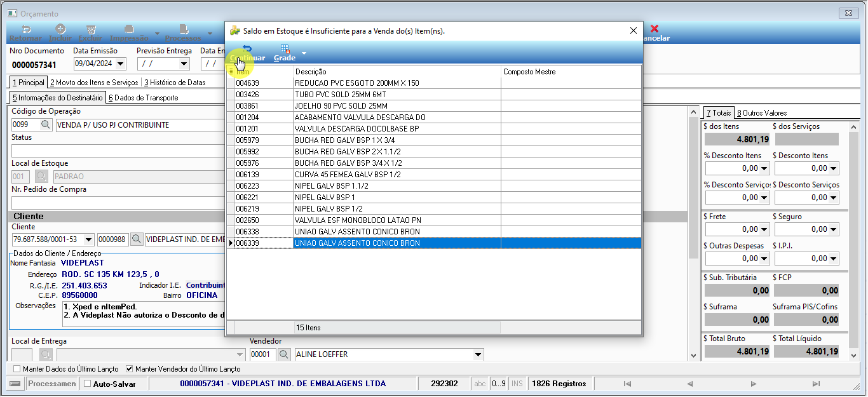The height and width of the screenshot is (397, 868).
Task: Open the Dados de Transporte tab
Action: click(143, 98)
